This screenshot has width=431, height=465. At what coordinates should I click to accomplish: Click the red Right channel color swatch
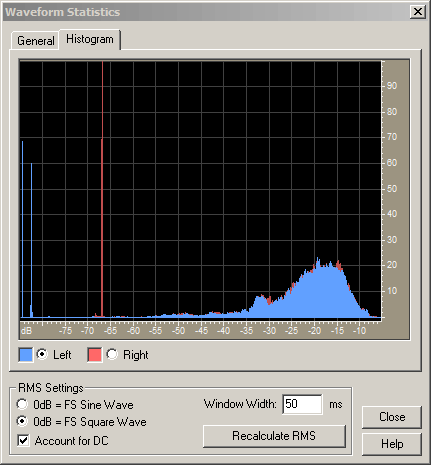94,354
